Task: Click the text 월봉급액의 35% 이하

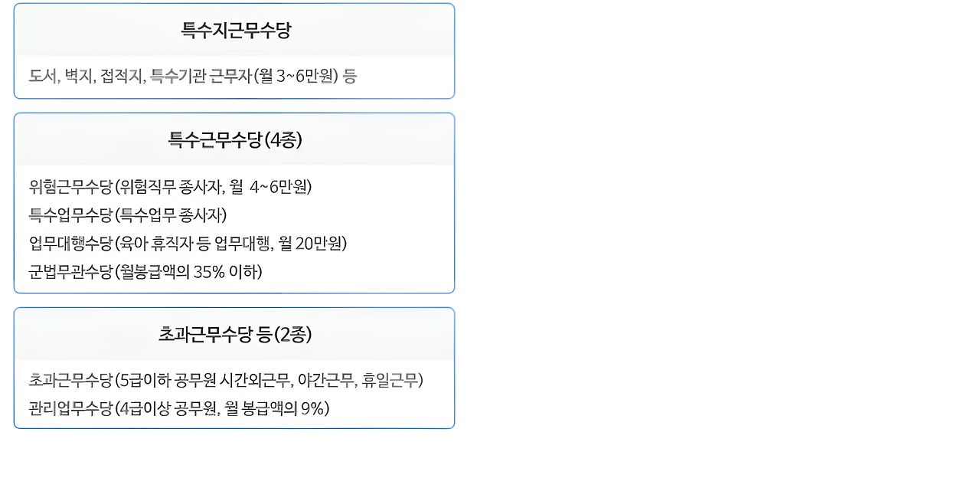Action: (x=188, y=272)
